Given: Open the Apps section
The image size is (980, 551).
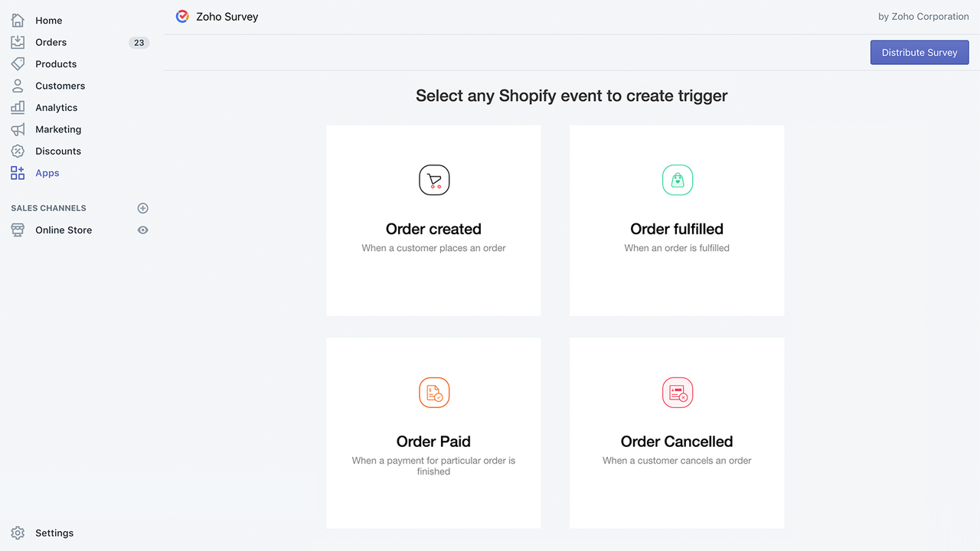Looking at the screenshot, I should (x=47, y=173).
